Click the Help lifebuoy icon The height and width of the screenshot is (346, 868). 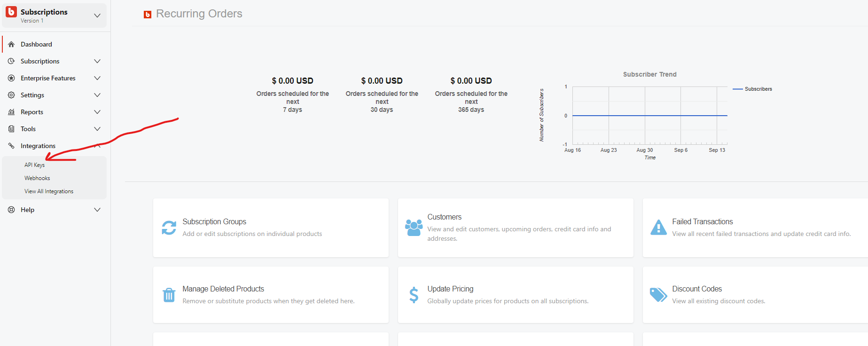click(x=11, y=210)
